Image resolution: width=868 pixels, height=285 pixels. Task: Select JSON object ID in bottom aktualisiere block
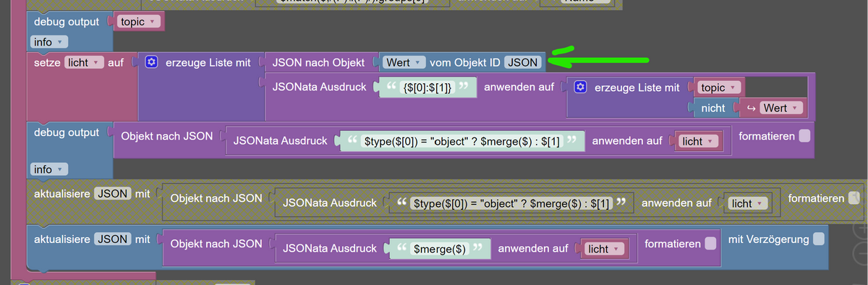point(113,239)
